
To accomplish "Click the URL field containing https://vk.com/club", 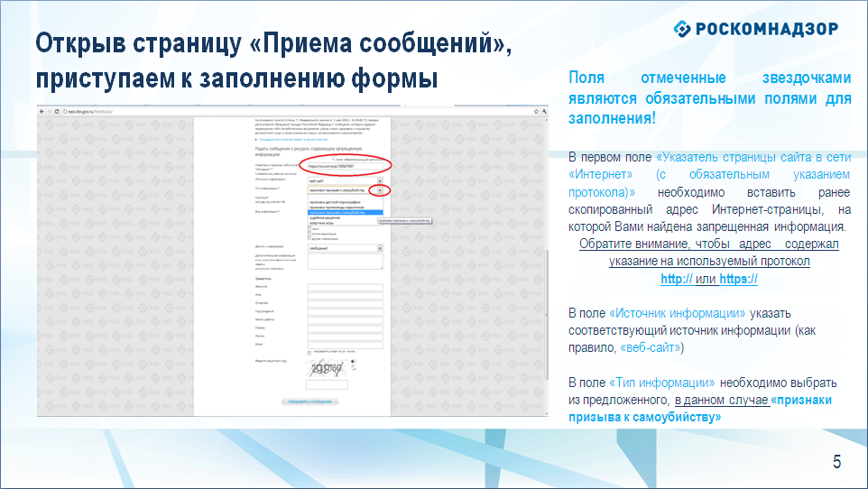I will [346, 166].
